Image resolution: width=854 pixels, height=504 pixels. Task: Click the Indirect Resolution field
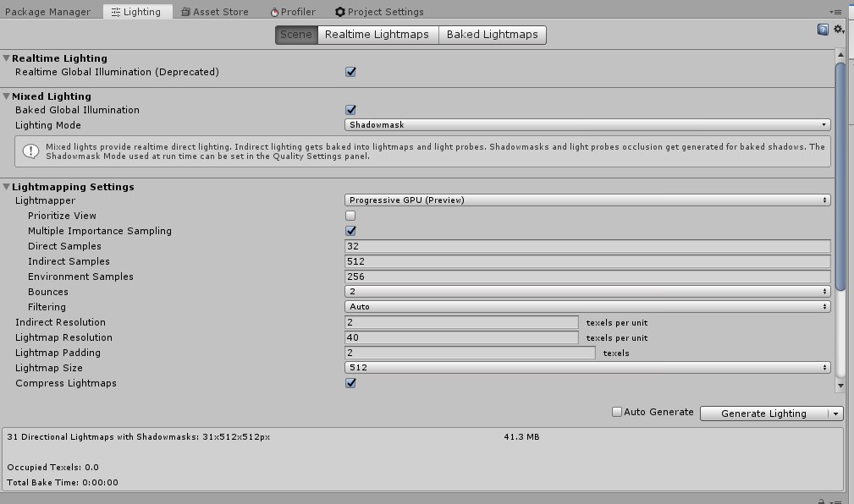coord(461,322)
